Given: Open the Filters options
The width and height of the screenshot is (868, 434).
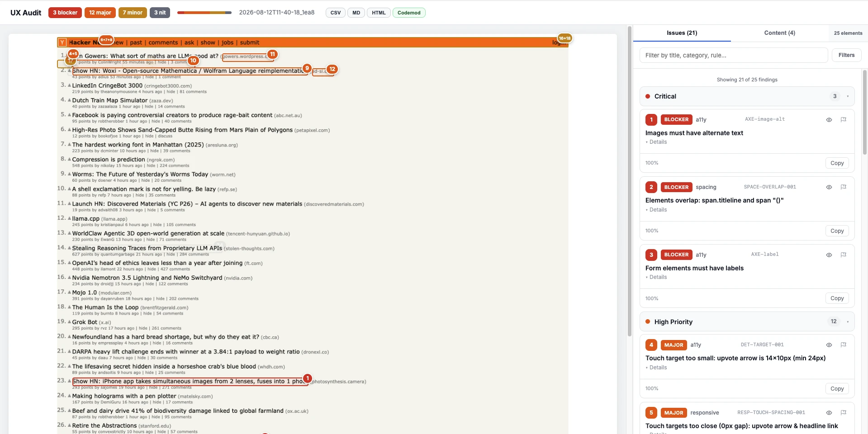Looking at the screenshot, I should click(x=846, y=55).
